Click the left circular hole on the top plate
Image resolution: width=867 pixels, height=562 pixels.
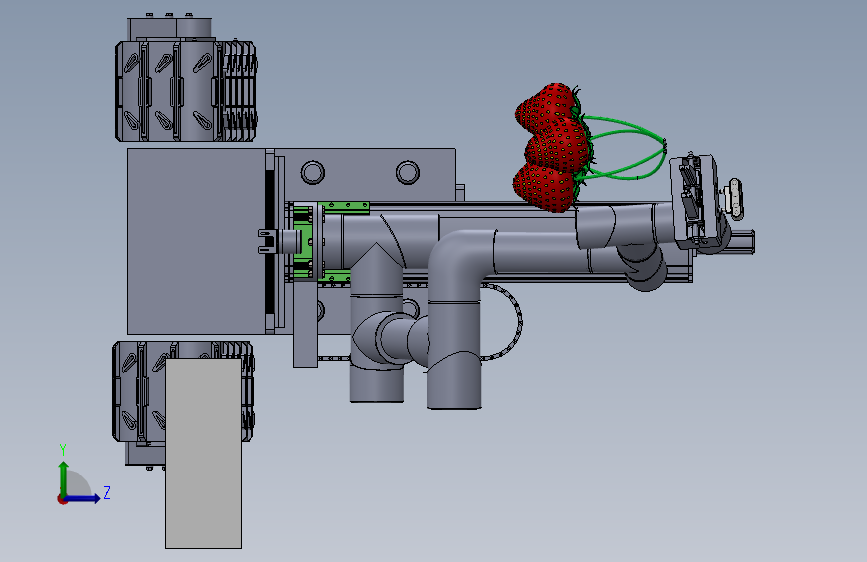click(312, 173)
